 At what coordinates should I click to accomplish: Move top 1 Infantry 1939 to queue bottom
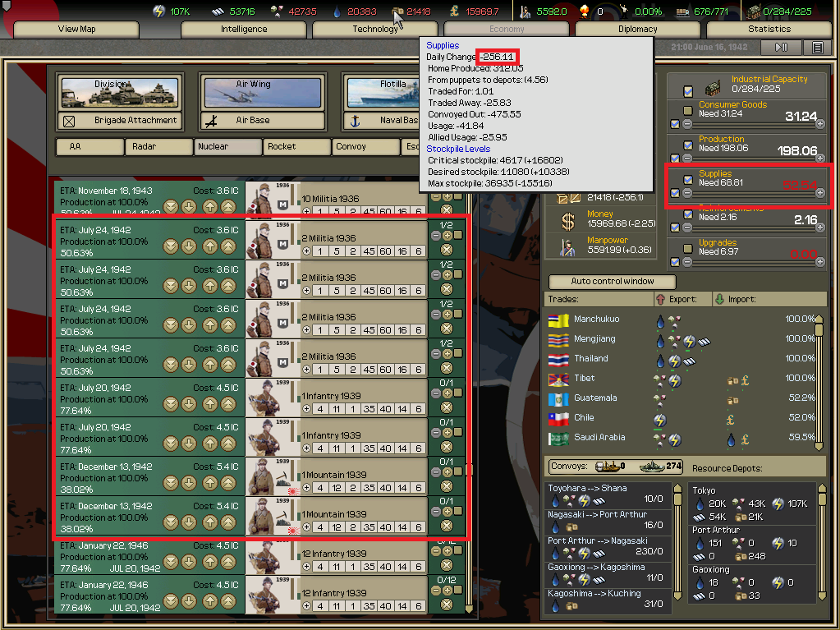(x=170, y=404)
